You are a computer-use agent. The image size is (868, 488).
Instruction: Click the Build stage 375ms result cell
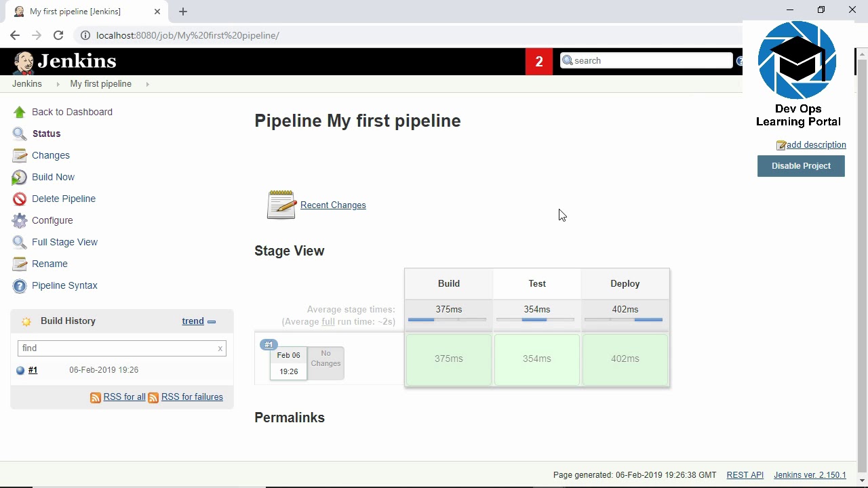coord(449,359)
